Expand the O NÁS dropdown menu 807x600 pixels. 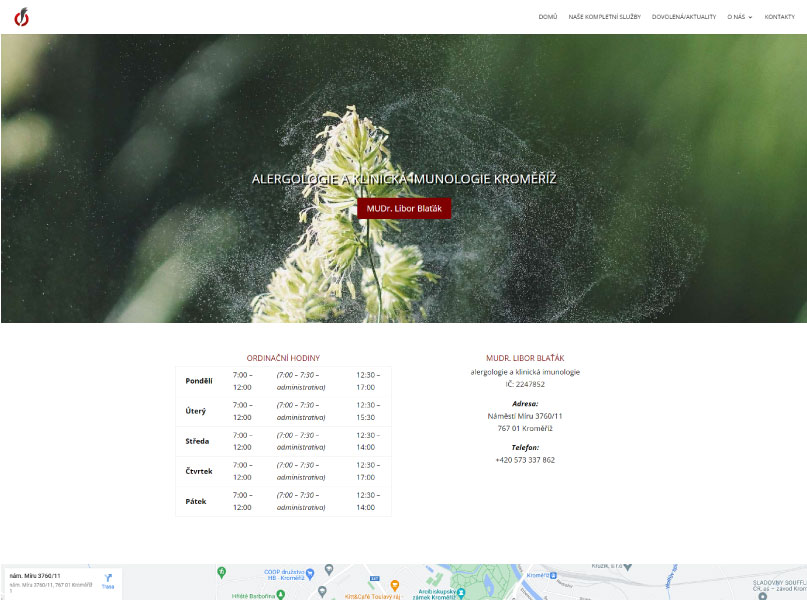pyautogui.click(x=739, y=17)
